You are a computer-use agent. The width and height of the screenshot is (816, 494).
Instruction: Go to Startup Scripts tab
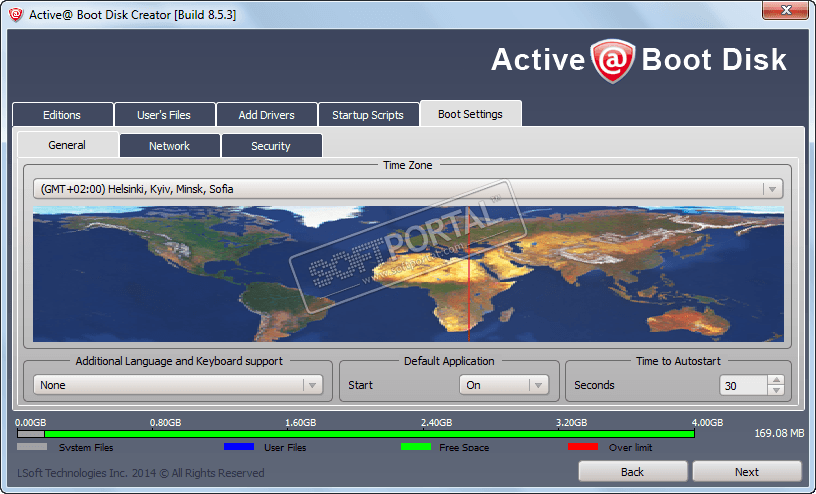(368, 115)
